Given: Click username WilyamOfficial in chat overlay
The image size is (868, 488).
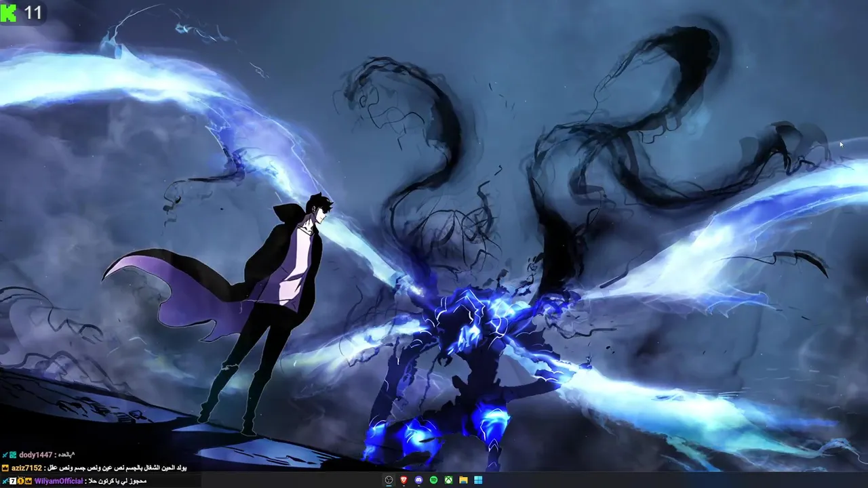Looking at the screenshot, I should coord(58,481).
